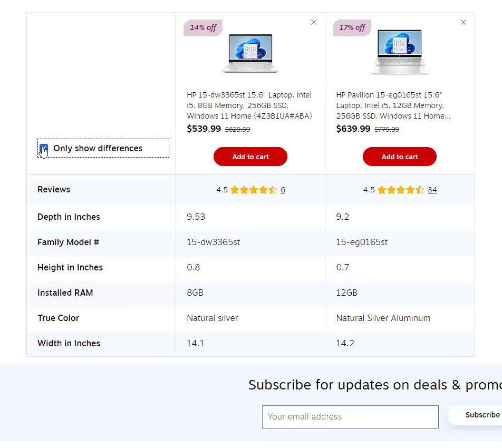Click star rating of HP 15-dw3365st
The width and height of the screenshot is (502, 448).
click(254, 190)
